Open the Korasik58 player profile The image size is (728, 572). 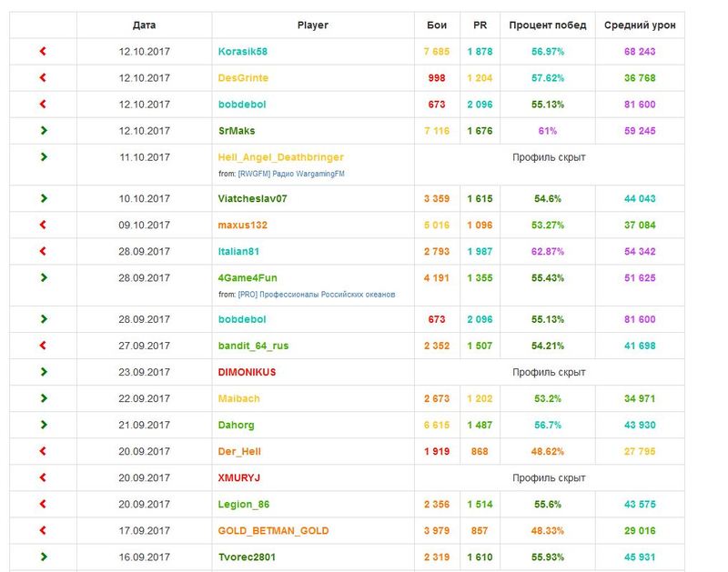[x=242, y=52]
